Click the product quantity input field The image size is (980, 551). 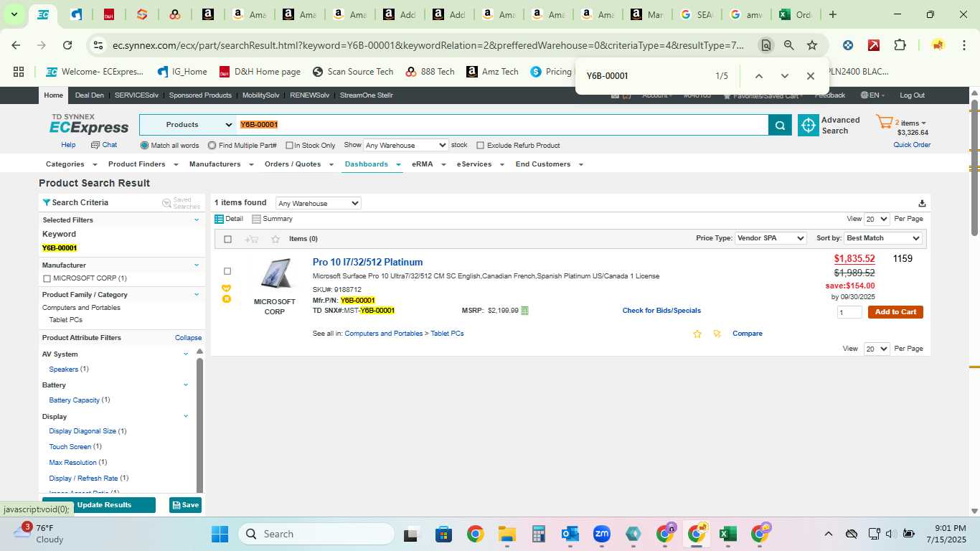tap(850, 312)
